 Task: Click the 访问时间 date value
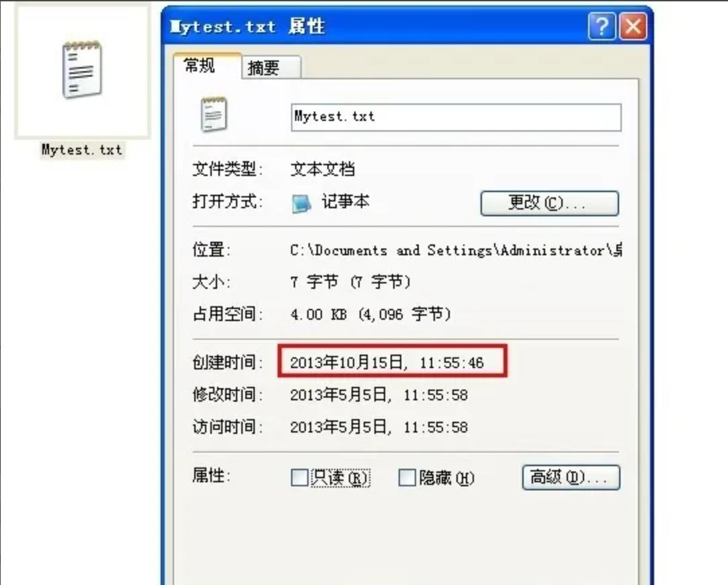[379, 426]
